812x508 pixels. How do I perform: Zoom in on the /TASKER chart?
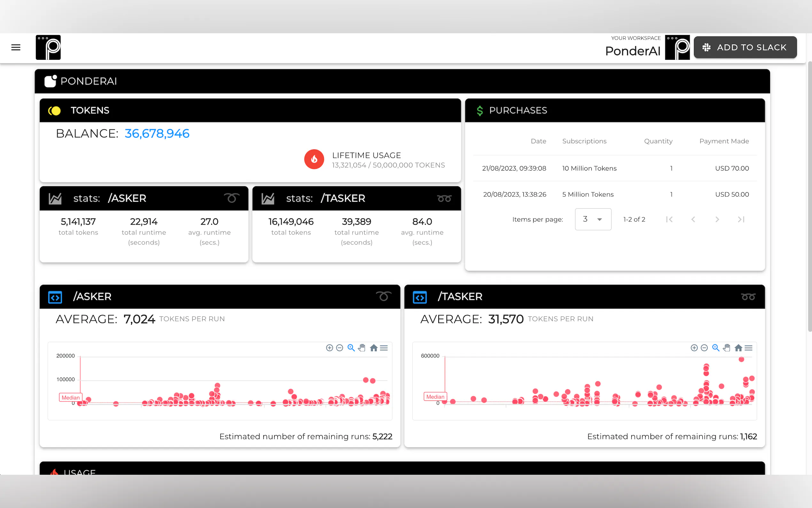[x=694, y=348]
